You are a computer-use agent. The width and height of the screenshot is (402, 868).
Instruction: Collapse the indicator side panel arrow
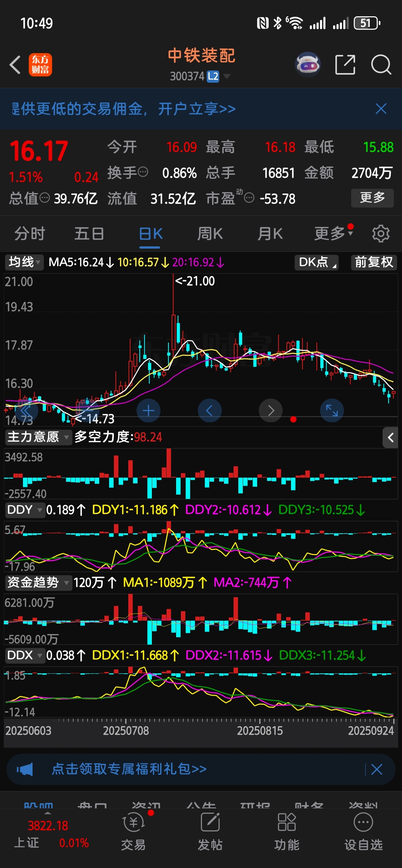pyautogui.click(x=390, y=438)
